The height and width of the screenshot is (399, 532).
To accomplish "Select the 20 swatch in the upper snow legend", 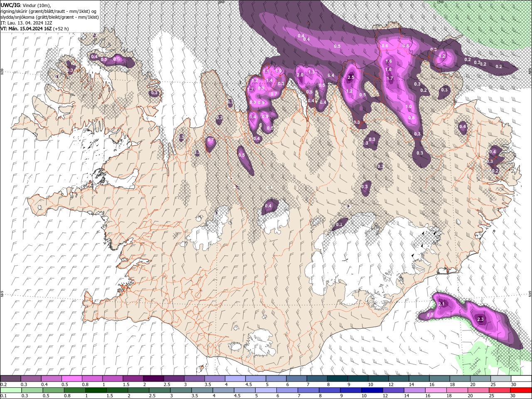I will point(480,378).
